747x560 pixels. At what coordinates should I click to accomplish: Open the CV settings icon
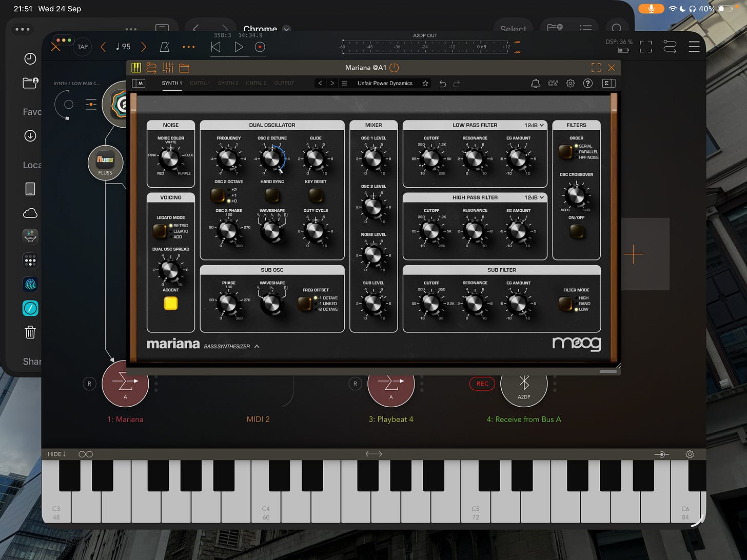(x=553, y=83)
